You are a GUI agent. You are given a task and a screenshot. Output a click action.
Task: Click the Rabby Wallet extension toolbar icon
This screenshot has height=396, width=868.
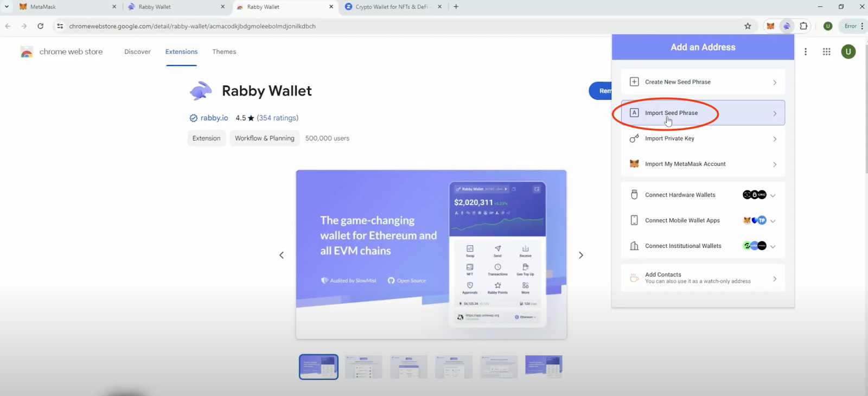coord(787,26)
